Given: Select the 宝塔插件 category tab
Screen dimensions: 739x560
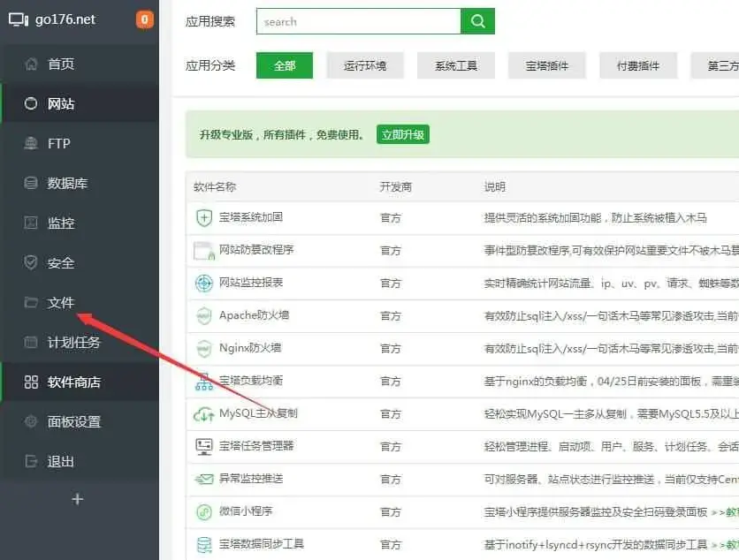Looking at the screenshot, I should [x=546, y=65].
